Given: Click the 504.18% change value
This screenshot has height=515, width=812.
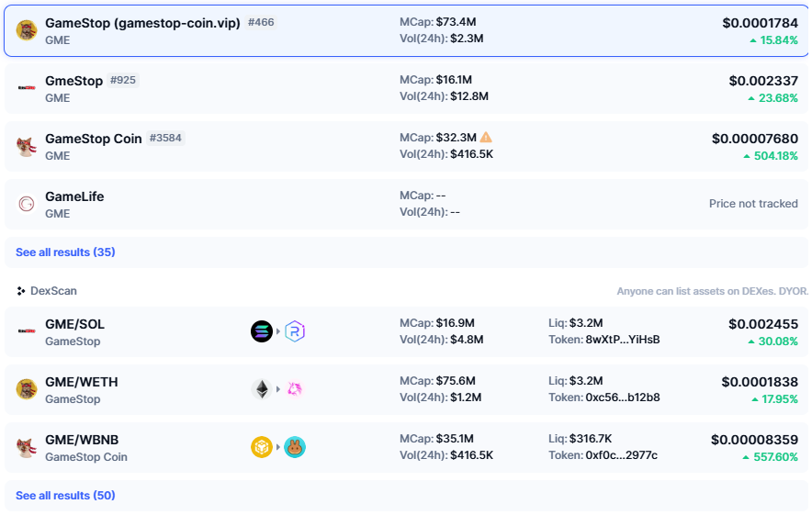Looking at the screenshot, I should tap(776, 156).
